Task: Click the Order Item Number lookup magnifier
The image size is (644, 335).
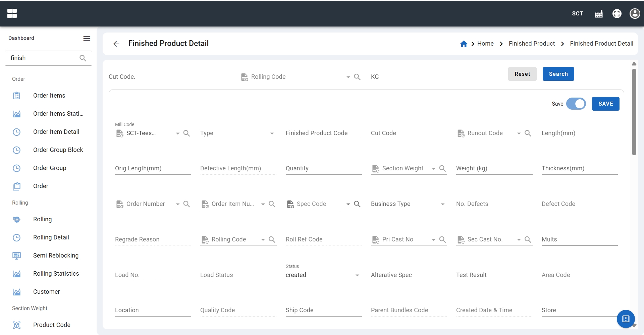Action: click(x=272, y=204)
